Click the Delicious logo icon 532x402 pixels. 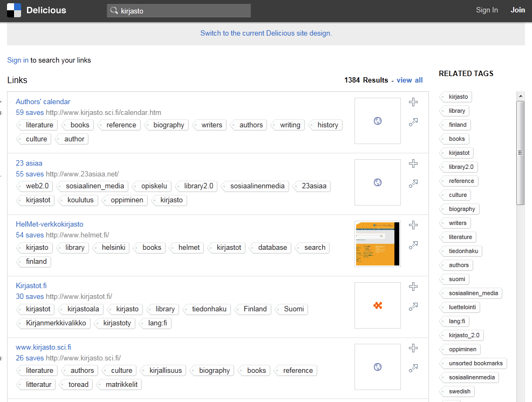pyautogui.click(x=14, y=10)
